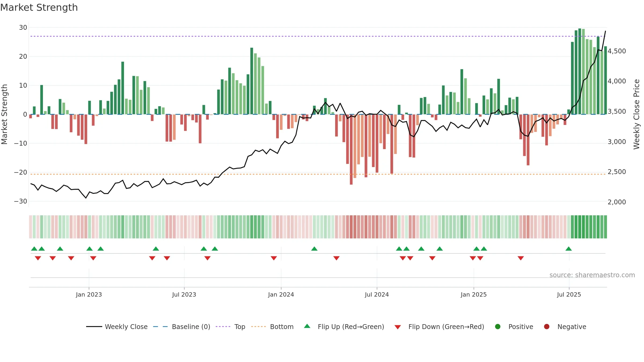Click the flip-up triangle at Jan 2023
The image size is (644, 362).
[90, 249]
